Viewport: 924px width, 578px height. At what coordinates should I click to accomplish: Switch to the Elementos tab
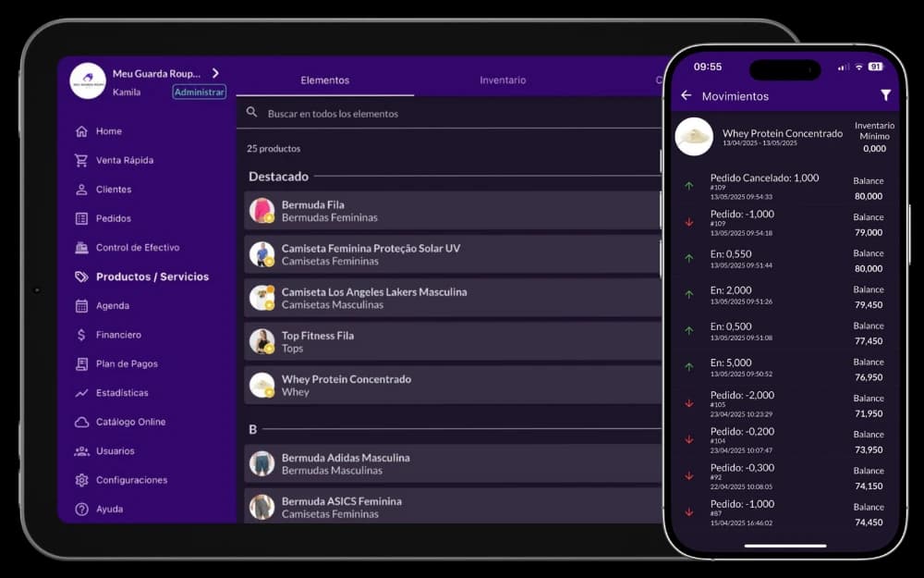(325, 80)
